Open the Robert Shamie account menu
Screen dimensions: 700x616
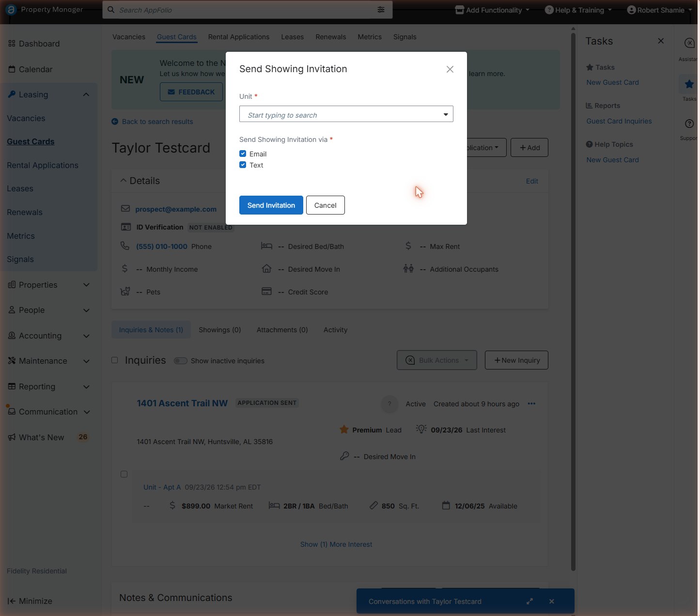click(x=659, y=10)
